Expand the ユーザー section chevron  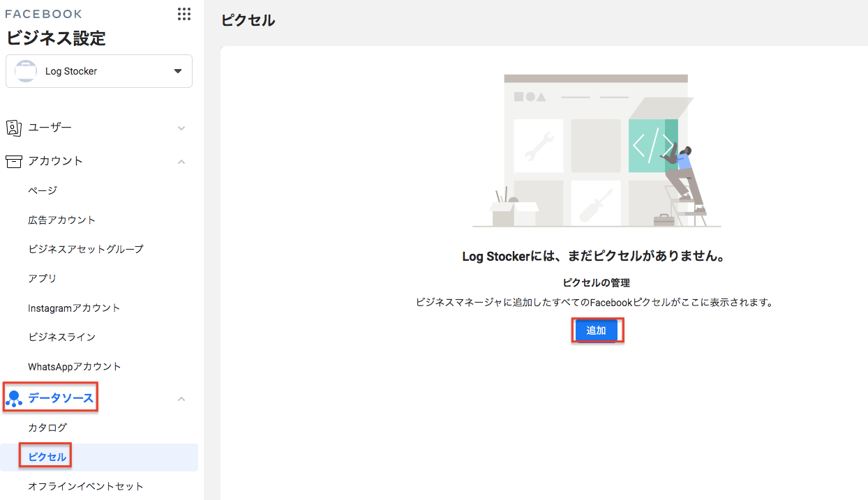(181, 128)
